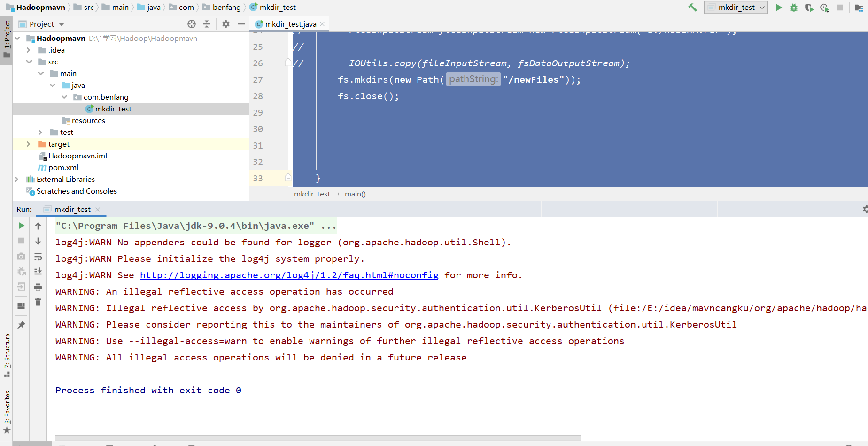This screenshot has width=868, height=446.
Task: Collapse the com.benfang package
Action: click(64, 97)
